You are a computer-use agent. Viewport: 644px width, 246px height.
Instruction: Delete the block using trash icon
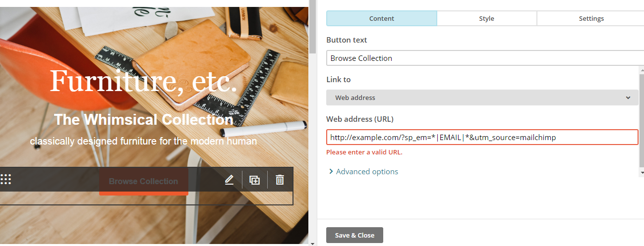click(280, 180)
